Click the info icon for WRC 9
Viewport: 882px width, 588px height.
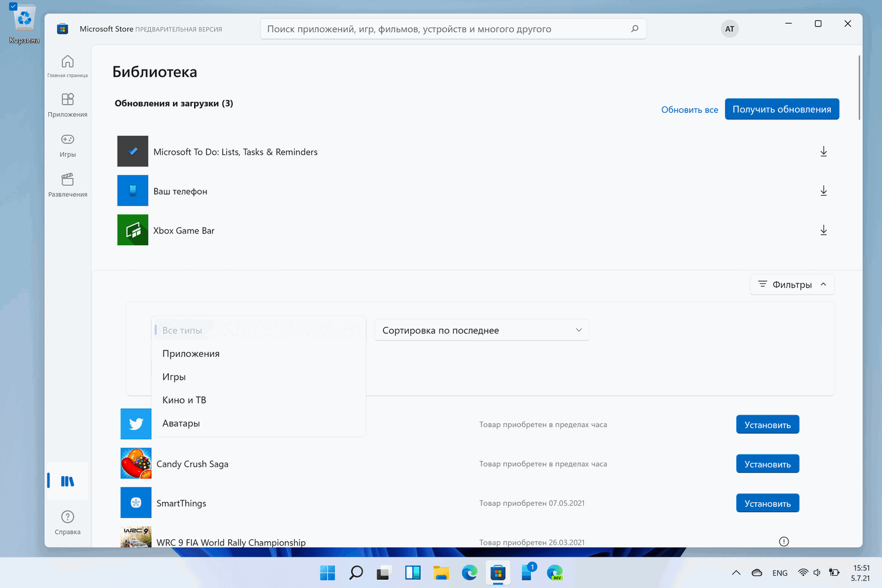[784, 542]
